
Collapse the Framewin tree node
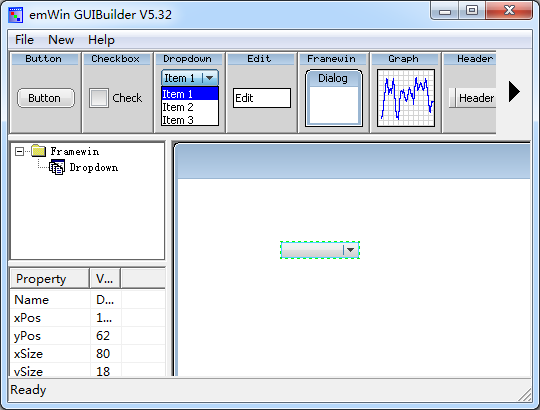click(19, 151)
